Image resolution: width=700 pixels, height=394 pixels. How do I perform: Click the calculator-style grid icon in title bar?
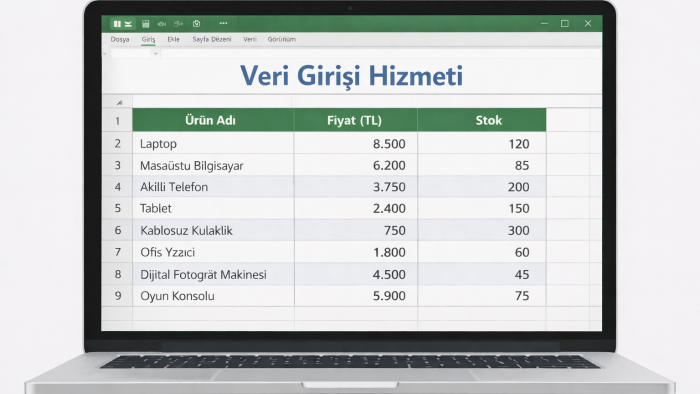146,24
